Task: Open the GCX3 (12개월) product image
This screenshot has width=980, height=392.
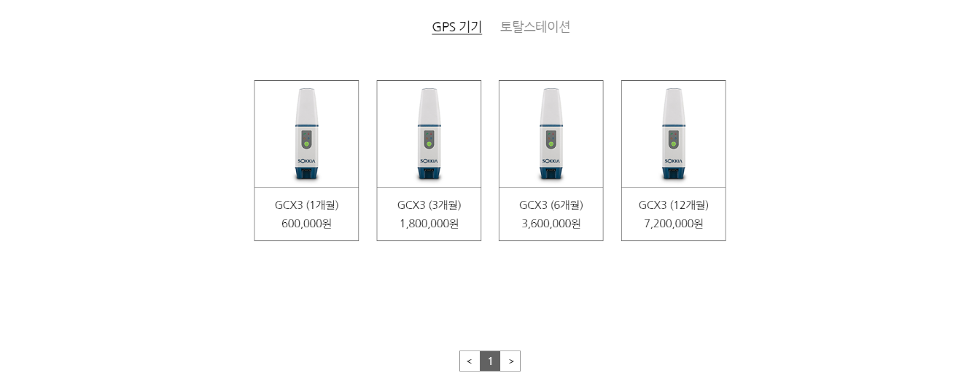Action: 674,134
